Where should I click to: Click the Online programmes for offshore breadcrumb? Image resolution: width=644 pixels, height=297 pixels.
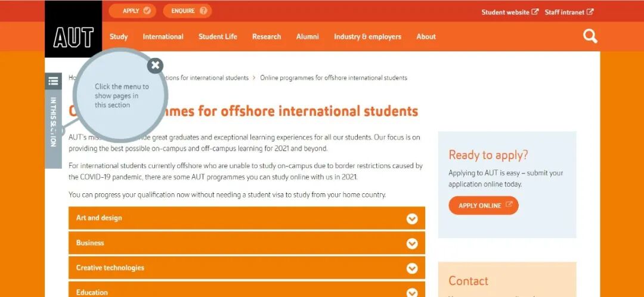coord(333,78)
